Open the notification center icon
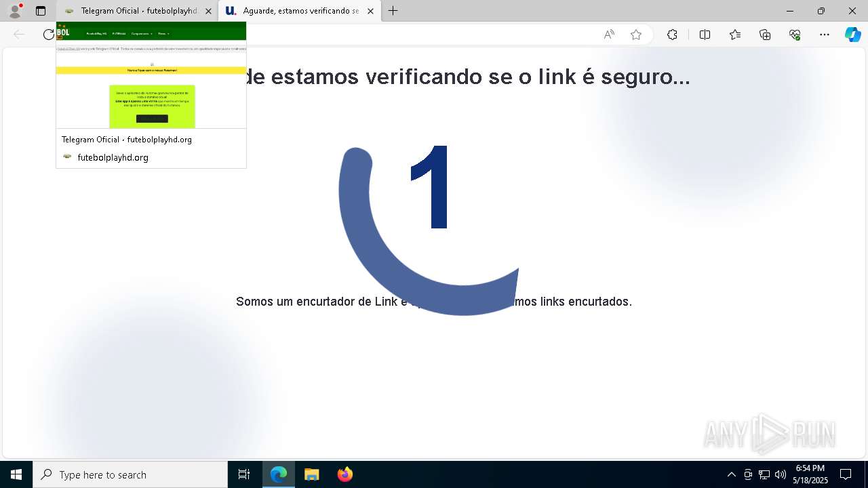 click(846, 474)
